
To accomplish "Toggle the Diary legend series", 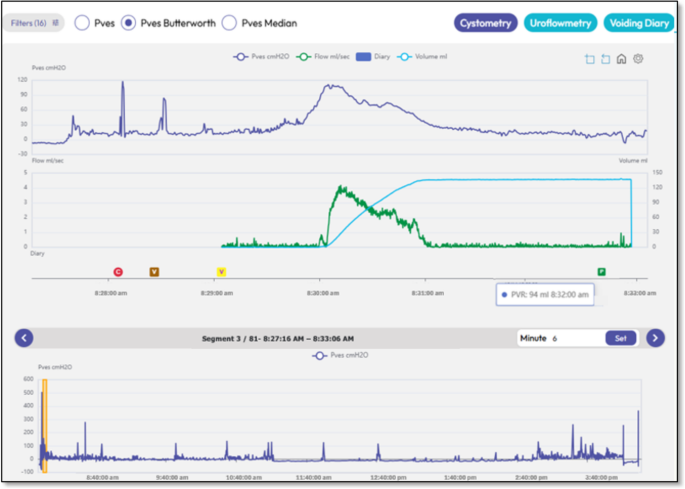I will pyautogui.click(x=373, y=57).
